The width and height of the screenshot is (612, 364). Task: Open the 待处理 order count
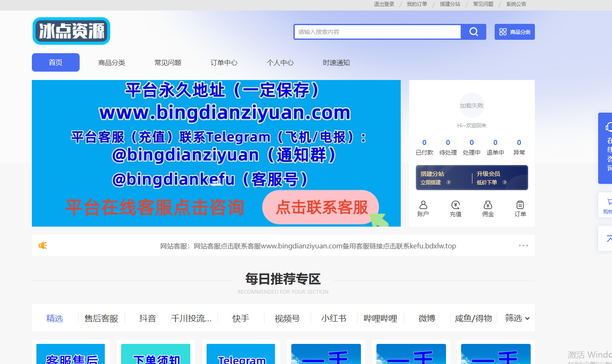pyautogui.click(x=448, y=147)
